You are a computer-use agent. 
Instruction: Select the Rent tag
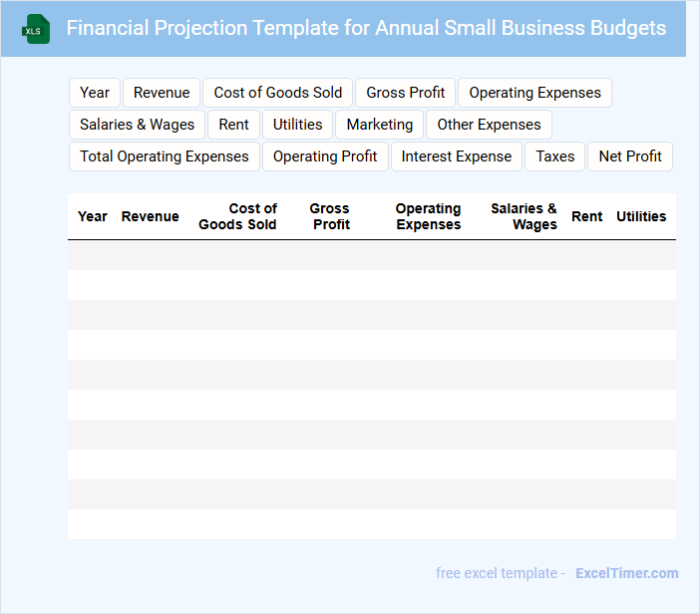234,125
